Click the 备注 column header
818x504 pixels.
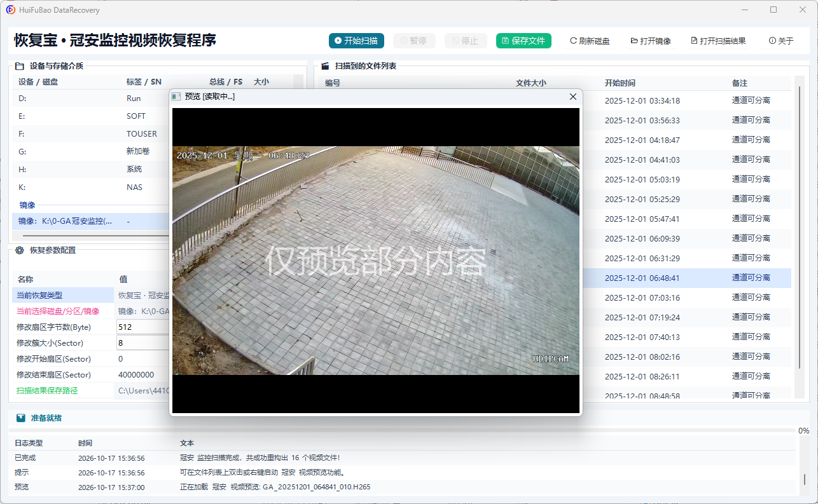pos(739,83)
